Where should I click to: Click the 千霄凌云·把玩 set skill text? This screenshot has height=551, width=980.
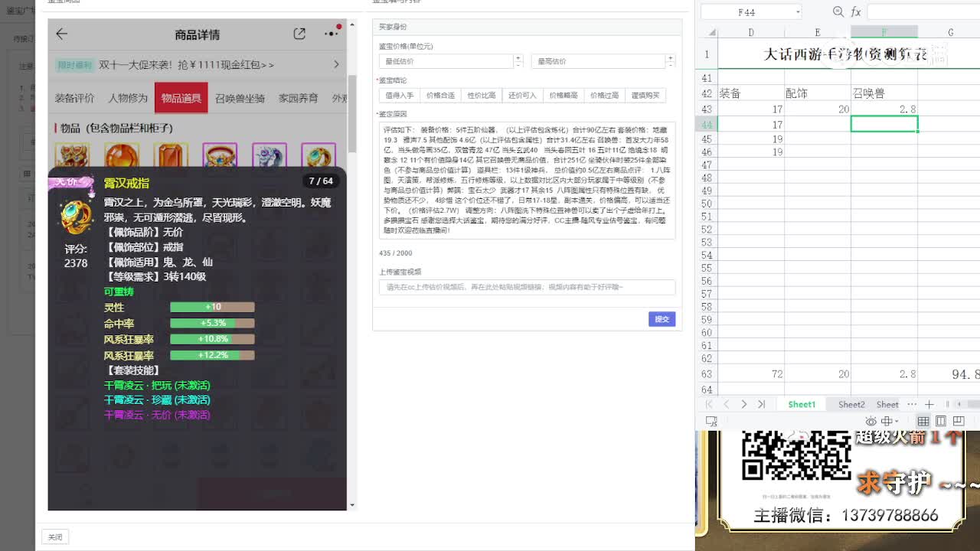[157, 385]
